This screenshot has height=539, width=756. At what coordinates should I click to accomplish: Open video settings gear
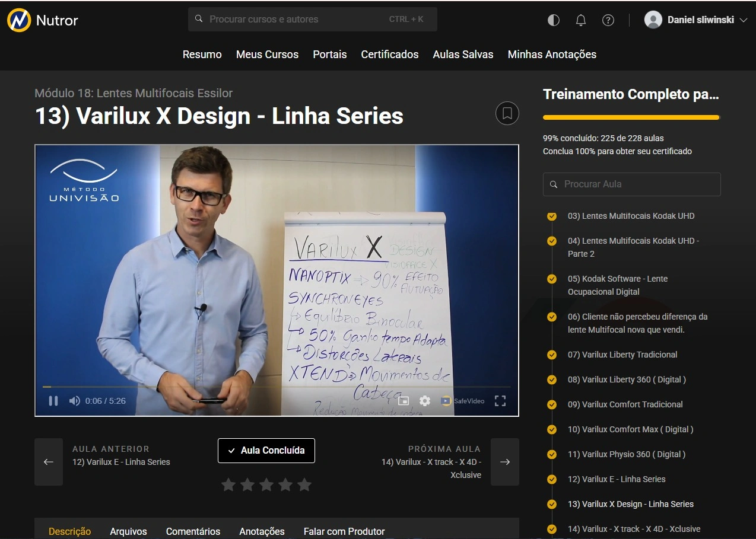pos(425,401)
